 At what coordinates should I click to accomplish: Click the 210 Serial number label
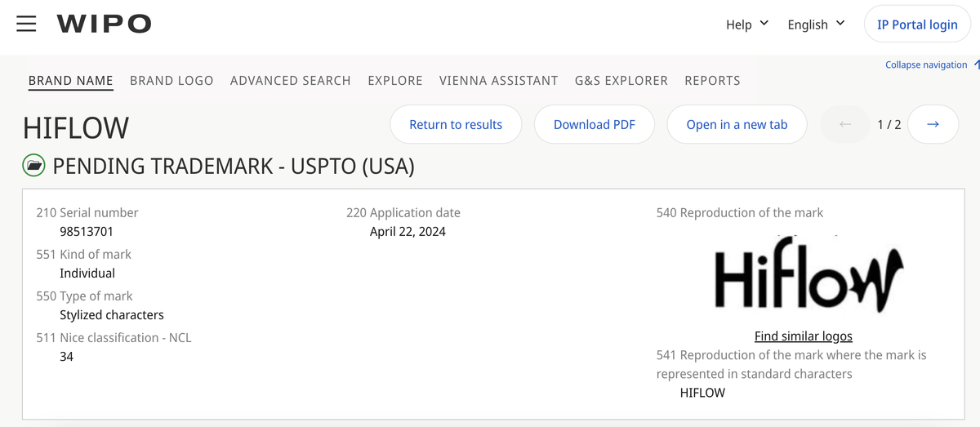click(87, 212)
